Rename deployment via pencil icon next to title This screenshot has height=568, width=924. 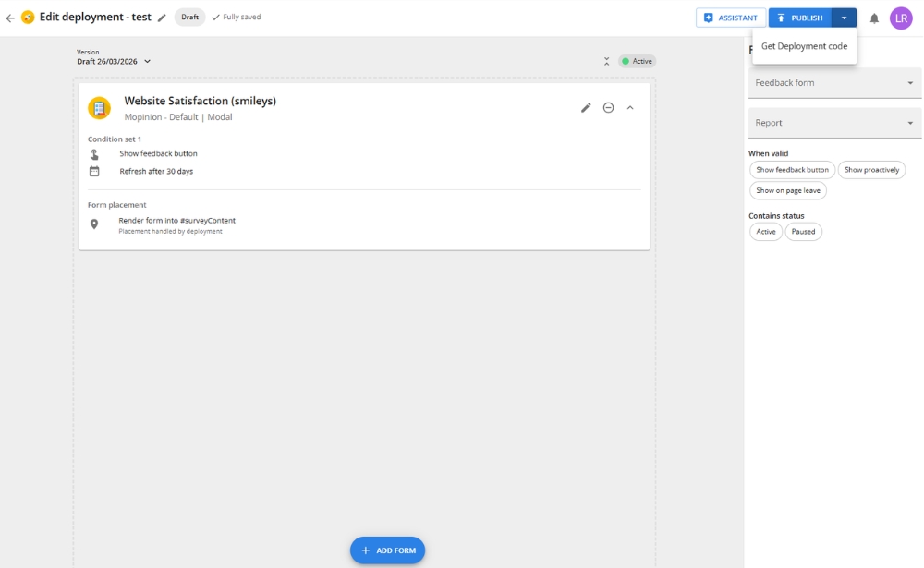[x=164, y=16]
